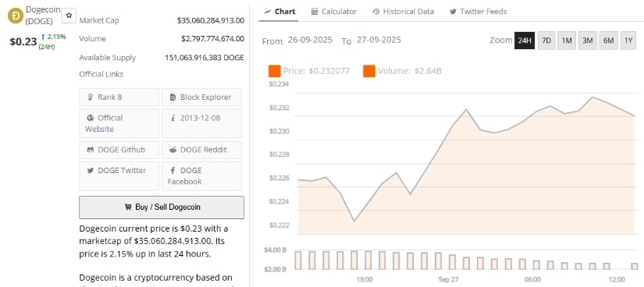Click the $0.234 y-axis label
This screenshot has width=644, height=287.
(279, 84)
